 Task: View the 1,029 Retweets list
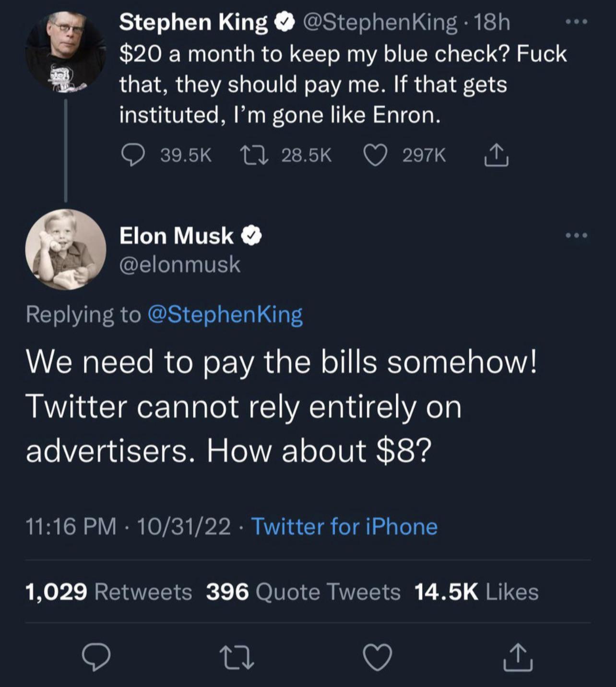[108, 592]
